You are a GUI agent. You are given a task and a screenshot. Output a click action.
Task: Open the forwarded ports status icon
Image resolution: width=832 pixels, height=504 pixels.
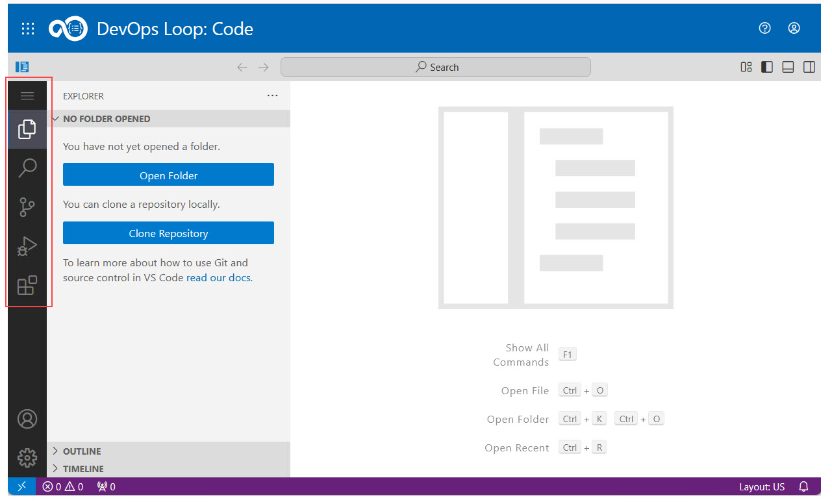[105, 486]
